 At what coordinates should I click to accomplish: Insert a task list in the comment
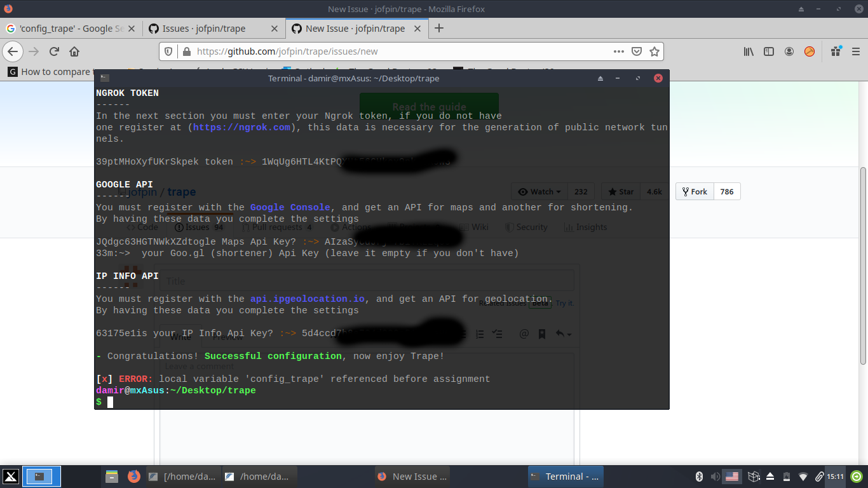pos(498,334)
